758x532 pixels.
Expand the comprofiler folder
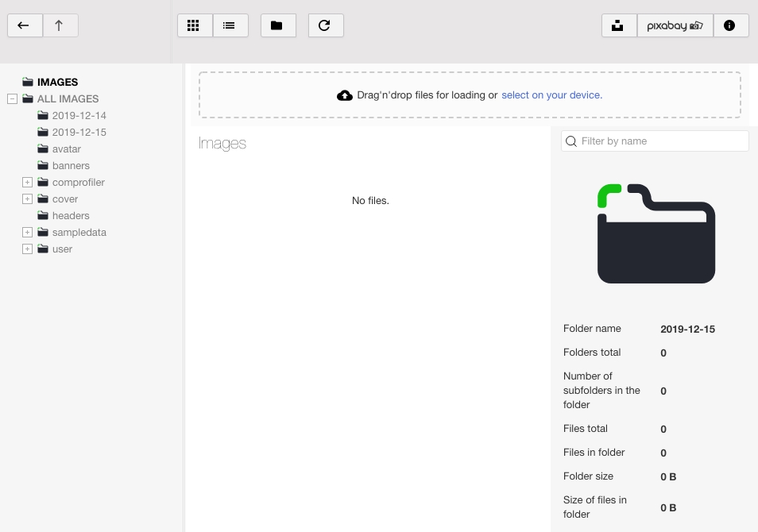pos(27,183)
